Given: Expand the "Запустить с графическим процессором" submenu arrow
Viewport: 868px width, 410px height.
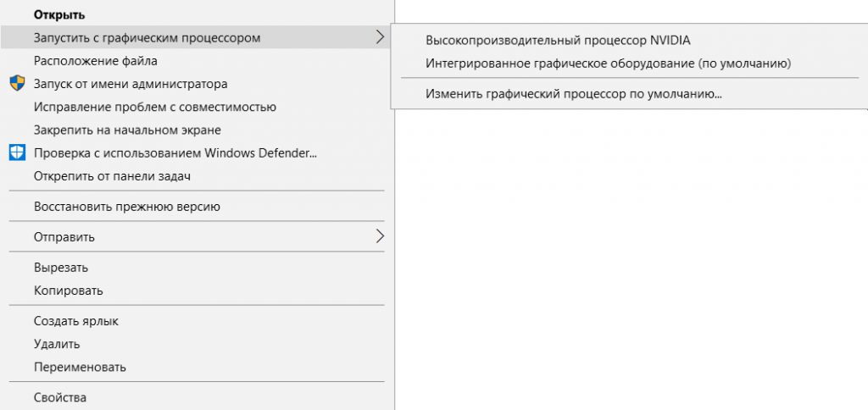Looking at the screenshot, I should point(379,37).
